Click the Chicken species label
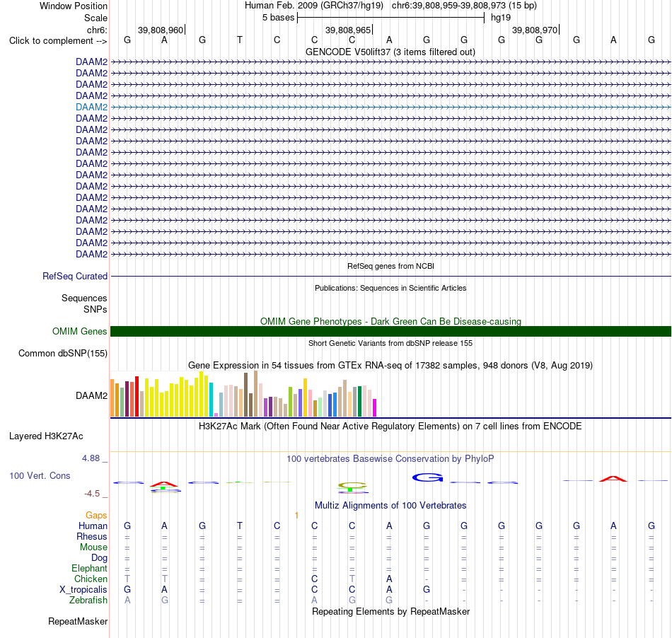This screenshot has width=672, height=638. coord(91,579)
